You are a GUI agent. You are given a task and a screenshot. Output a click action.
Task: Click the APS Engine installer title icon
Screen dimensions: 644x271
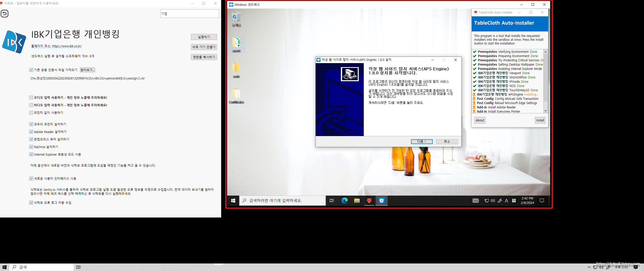click(x=318, y=60)
